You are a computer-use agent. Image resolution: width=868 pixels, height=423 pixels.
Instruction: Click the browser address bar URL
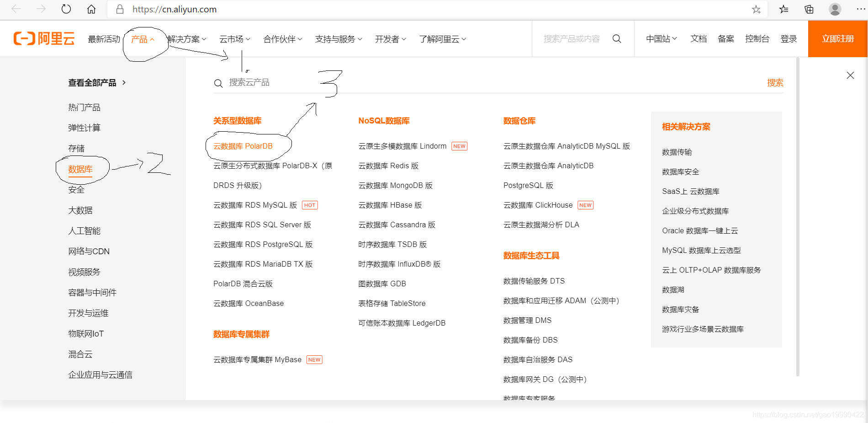pos(175,9)
